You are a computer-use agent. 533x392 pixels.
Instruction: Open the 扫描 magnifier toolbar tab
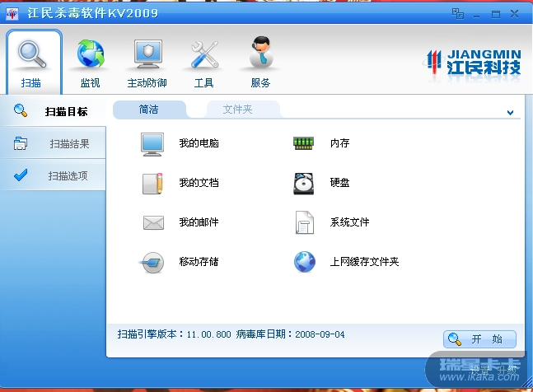(x=34, y=62)
